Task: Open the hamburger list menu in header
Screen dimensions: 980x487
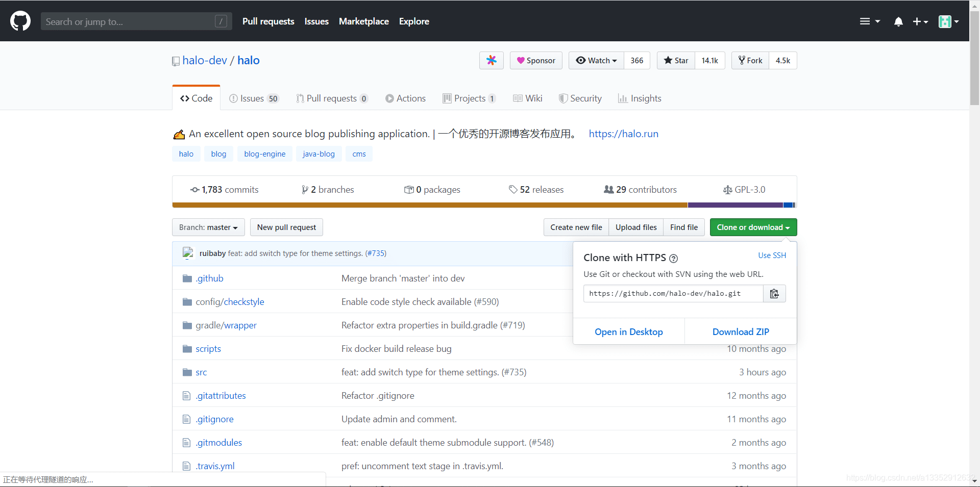Action: (x=870, y=21)
